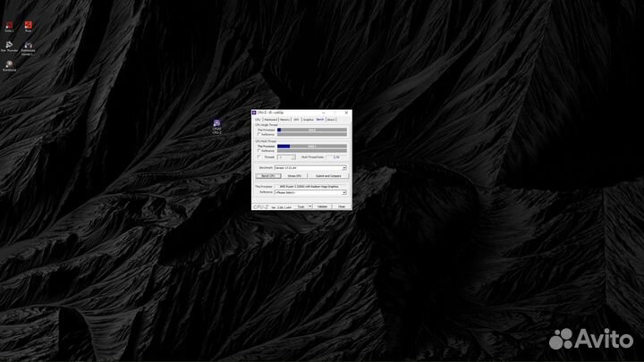Switch to the SPD tab

click(296, 120)
